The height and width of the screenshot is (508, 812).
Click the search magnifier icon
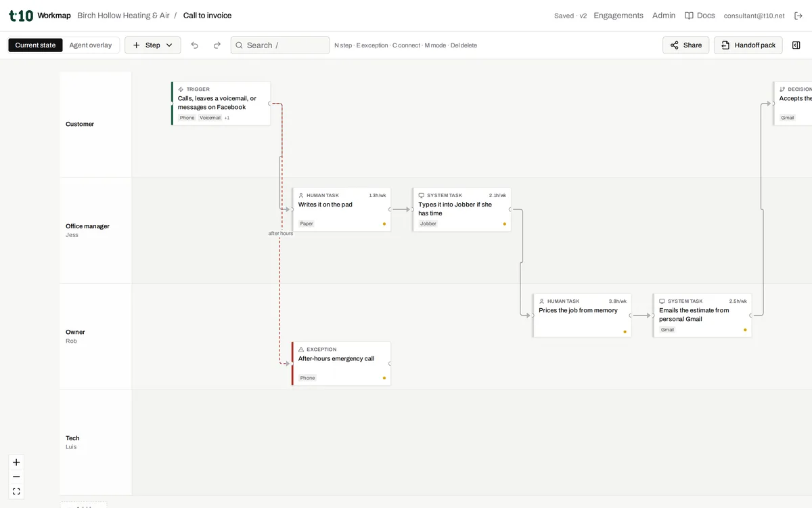(x=239, y=45)
